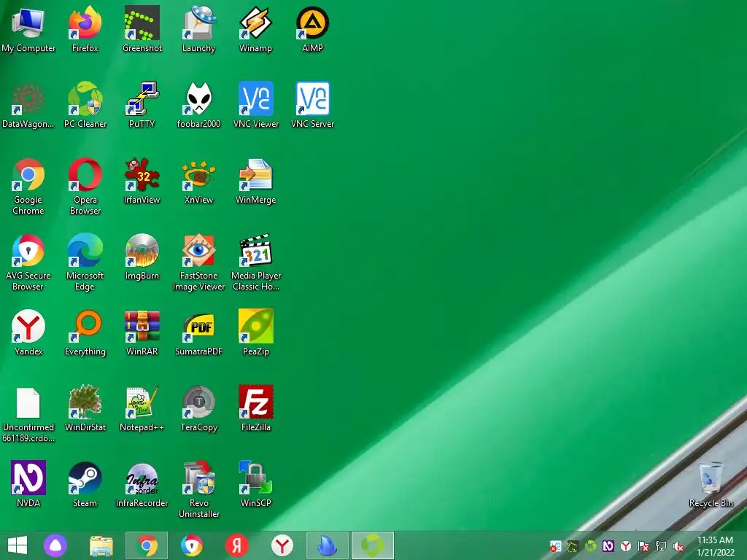The image size is (747, 560).
Task: Select the VNC Viewer desktop shortcut
Action: pos(256,105)
